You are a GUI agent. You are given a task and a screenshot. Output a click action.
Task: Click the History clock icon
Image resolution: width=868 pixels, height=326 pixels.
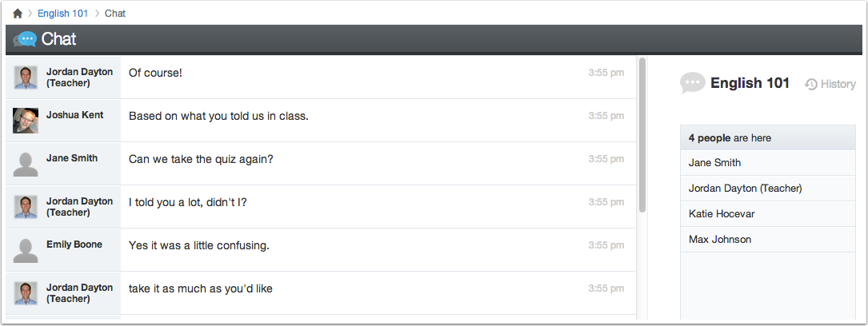tap(811, 85)
